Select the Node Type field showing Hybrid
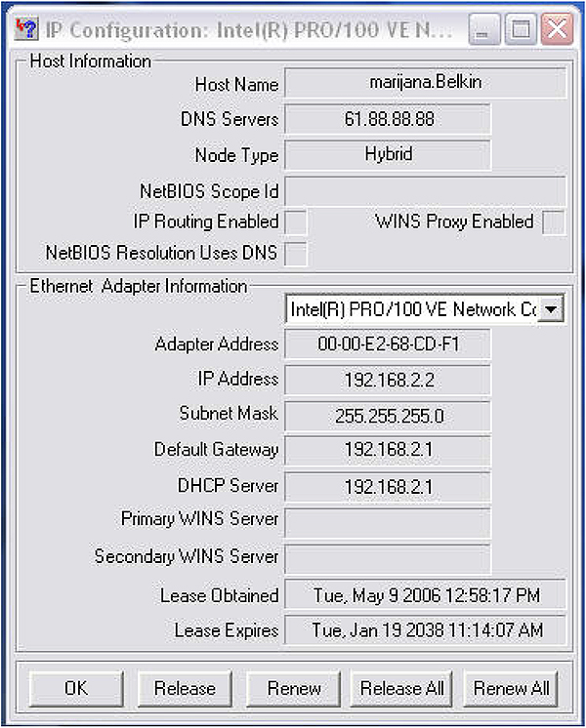Image resolution: width=586 pixels, height=728 pixels. coord(388,154)
